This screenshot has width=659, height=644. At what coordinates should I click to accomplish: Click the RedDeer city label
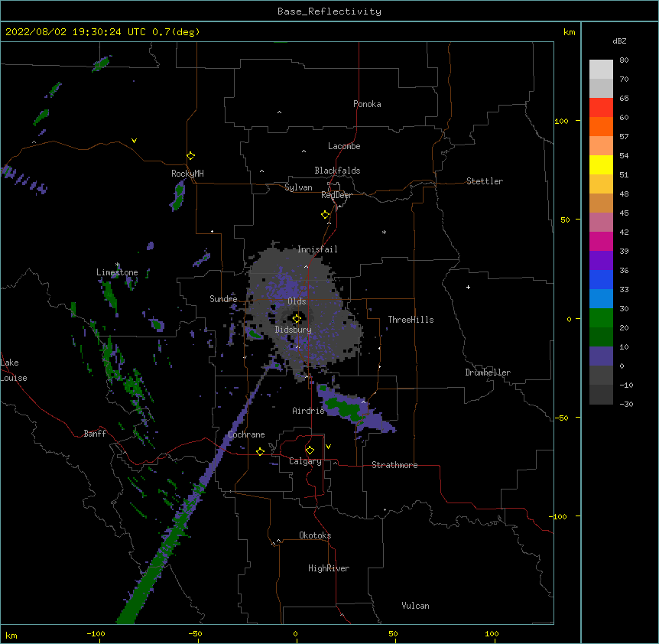point(336,195)
